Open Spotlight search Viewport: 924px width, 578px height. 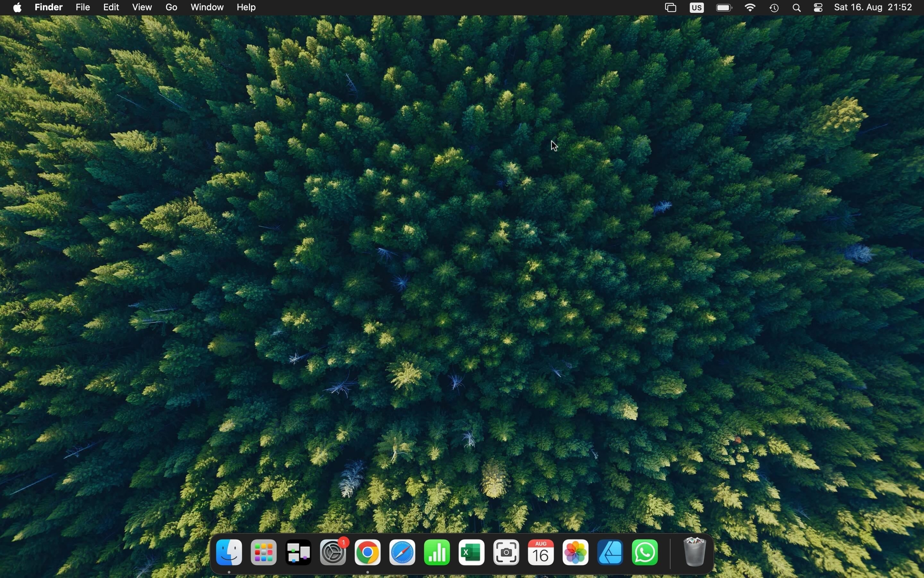(x=797, y=8)
